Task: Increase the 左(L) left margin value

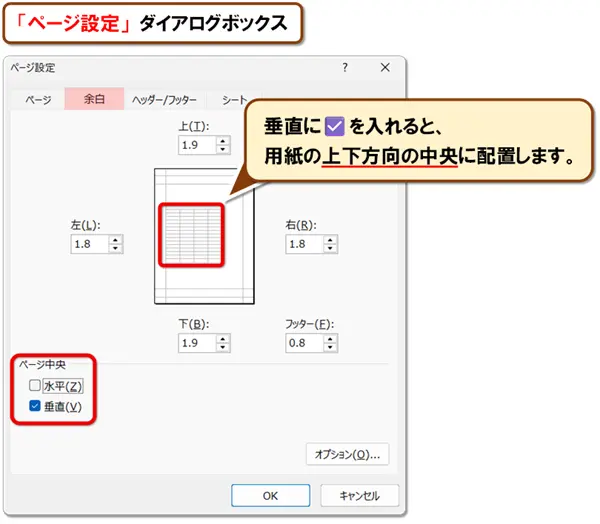Action: click(x=116, y=240)
